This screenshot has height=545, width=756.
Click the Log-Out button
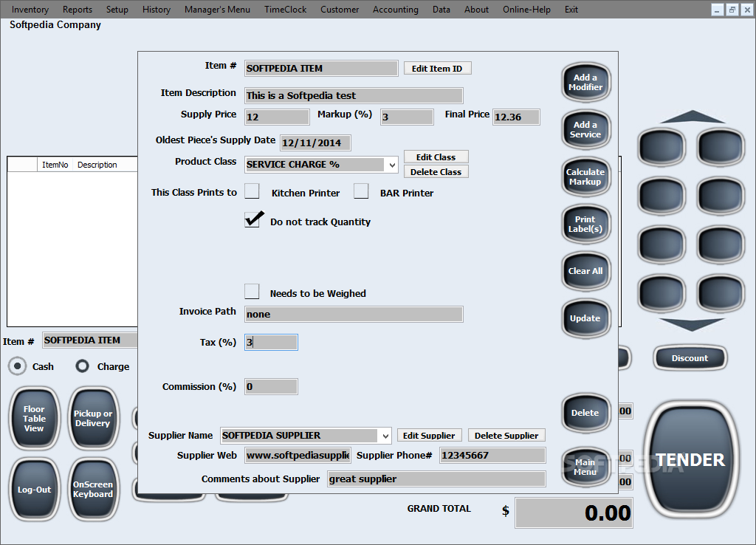click(x=34, y=490)
